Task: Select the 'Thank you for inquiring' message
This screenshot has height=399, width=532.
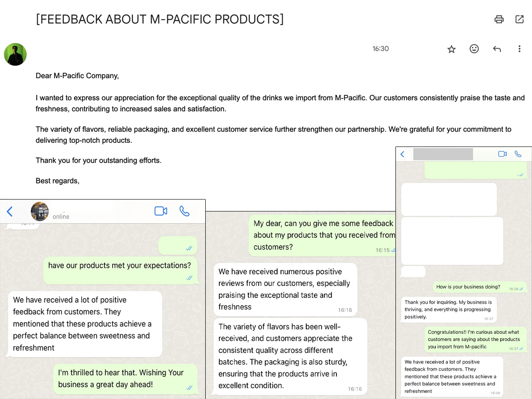Action: tap(449, 309)
